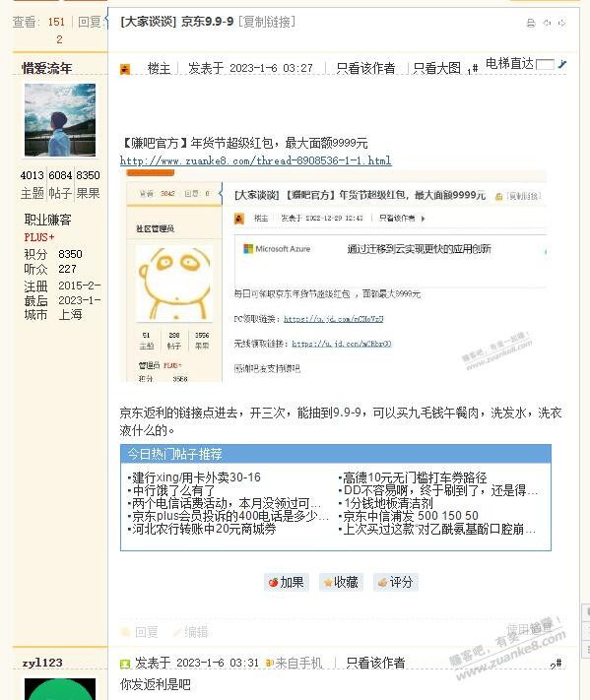The height and width of the screenshot is (700, 590).
Task: Open hot post 建行xing/用卡外卖30-16
Action: 196,477
